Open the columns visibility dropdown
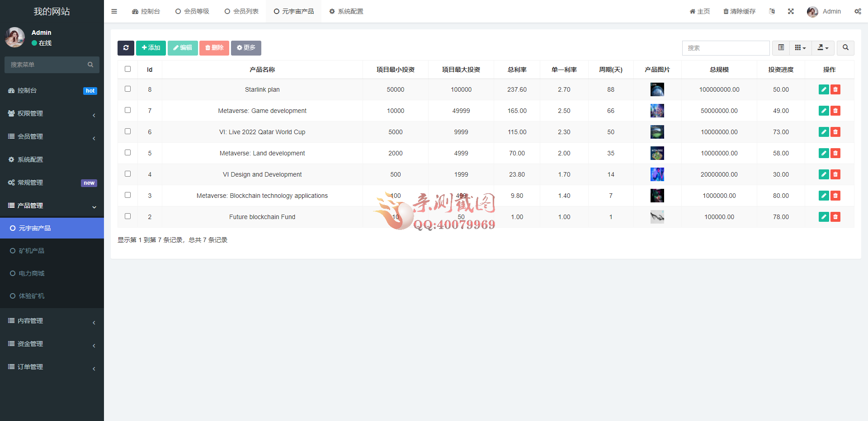This screenshot has width=868, height=421. [800, 48]
